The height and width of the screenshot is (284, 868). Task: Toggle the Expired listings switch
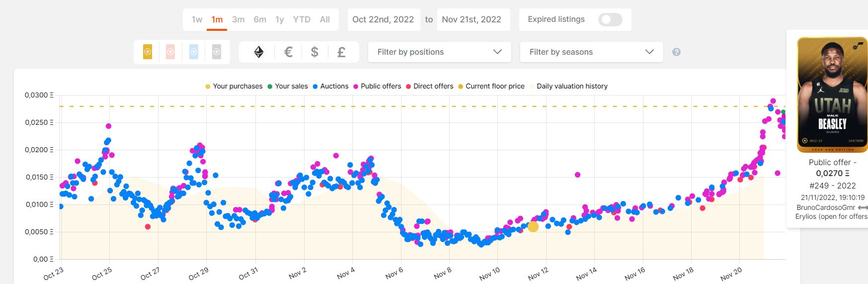[x=610, y=19]
